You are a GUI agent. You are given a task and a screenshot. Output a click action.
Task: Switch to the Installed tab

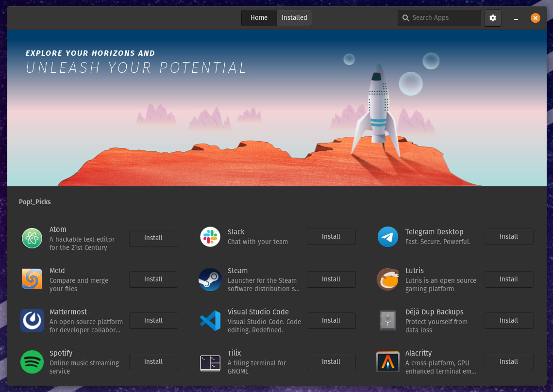[294, 17]
